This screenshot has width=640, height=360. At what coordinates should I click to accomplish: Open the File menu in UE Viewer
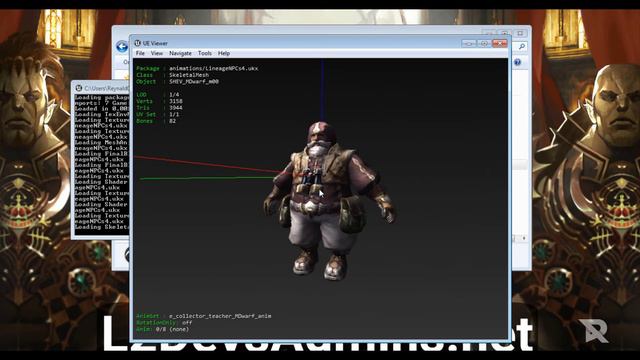(x=140, y=53)
